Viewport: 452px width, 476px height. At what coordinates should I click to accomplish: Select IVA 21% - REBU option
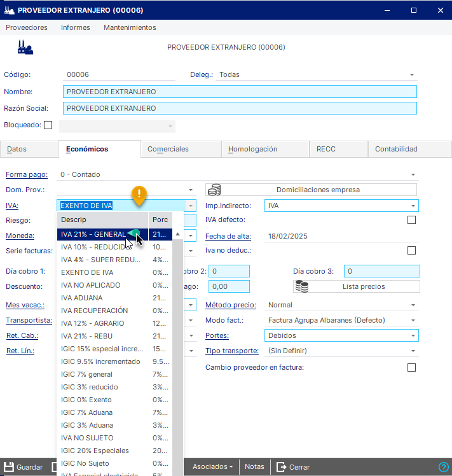(114, 337)
